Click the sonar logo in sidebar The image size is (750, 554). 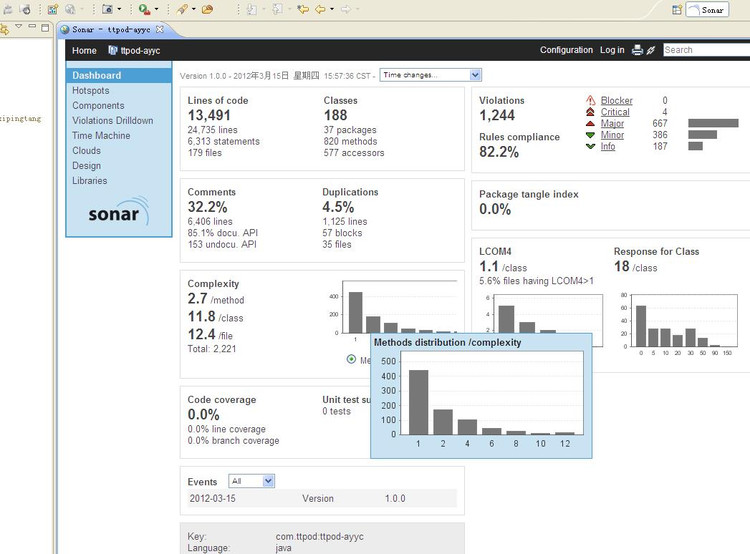tap(119, 211)
